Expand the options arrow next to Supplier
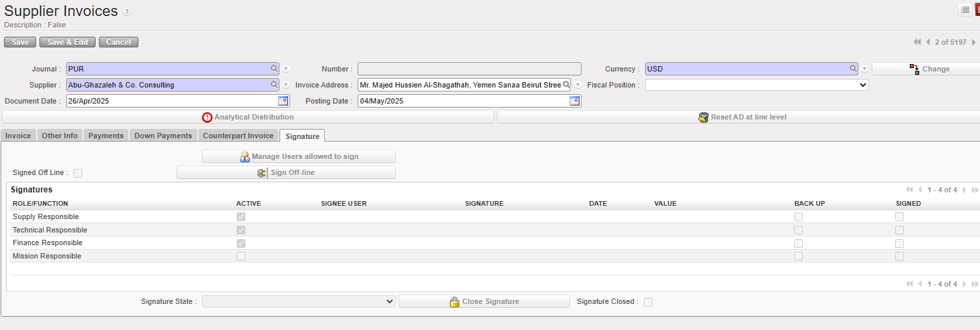 point(285,85)
